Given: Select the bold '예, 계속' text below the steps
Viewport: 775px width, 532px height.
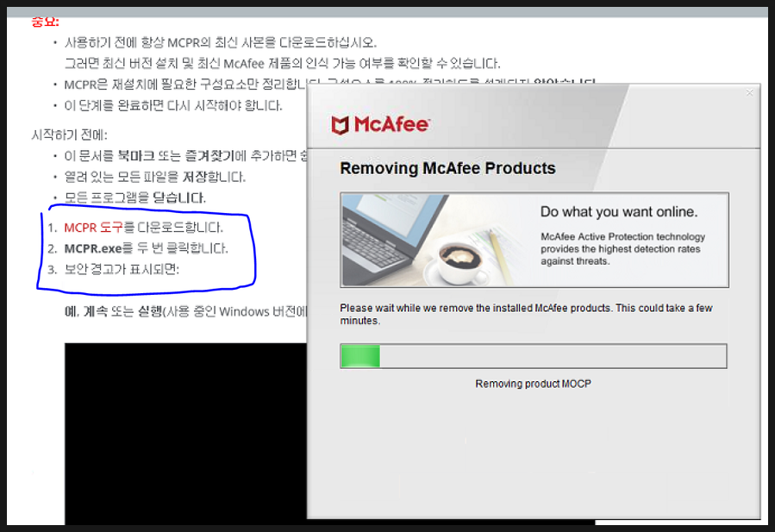Looking at the screenshot, I should [x=85, y=311].
